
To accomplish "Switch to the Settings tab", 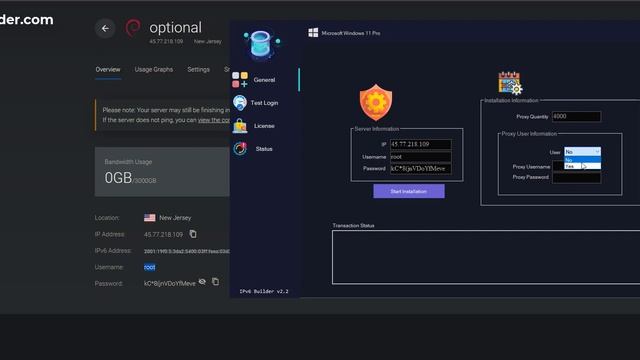I will coord(198,69).
